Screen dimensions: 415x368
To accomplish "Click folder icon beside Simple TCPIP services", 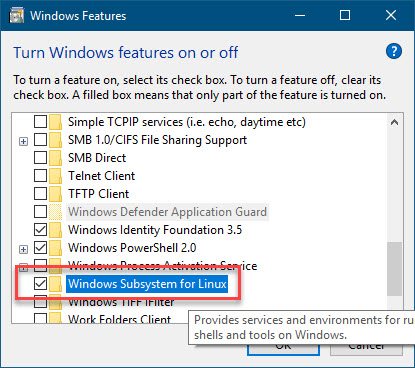I will tap(55, 122).
